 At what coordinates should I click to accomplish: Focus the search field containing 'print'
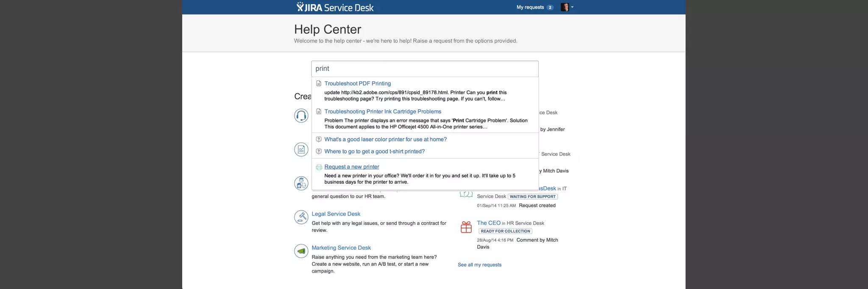[425, 69]
